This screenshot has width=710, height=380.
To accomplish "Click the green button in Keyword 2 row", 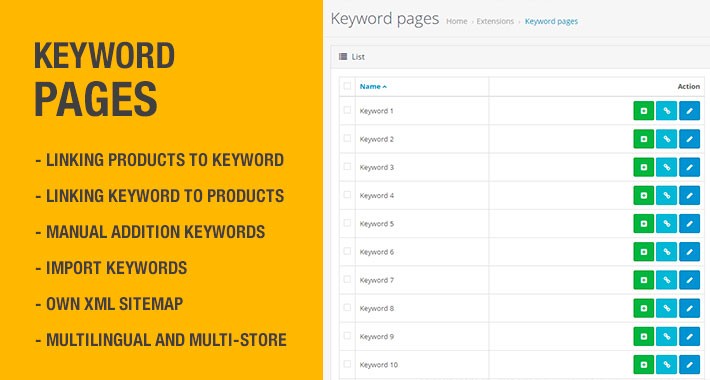I will point(643,139).
